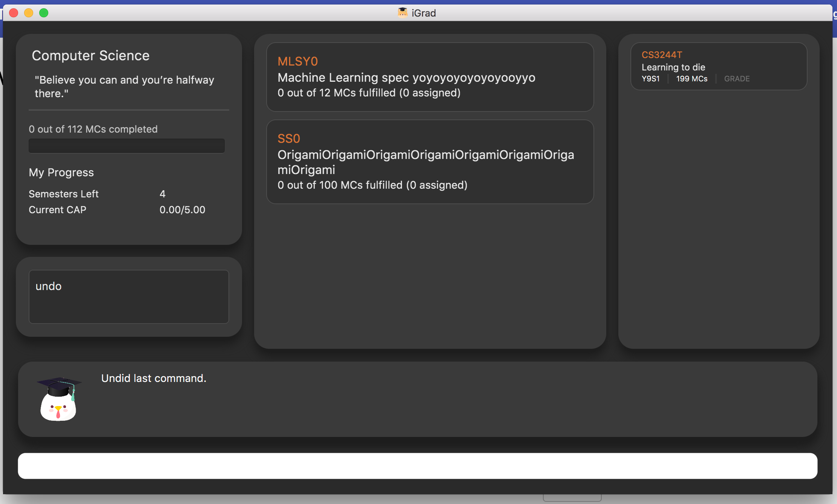This screenshot has height=504, width=837.
Task: Click the 'iGrad' window title text
Action: [x=424, y=13]
